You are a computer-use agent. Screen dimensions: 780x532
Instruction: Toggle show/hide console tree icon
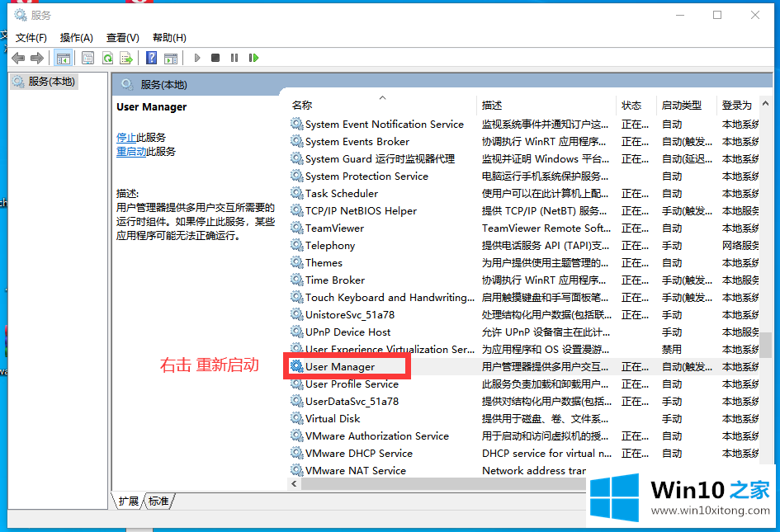pyautogui.click(x=64, y=59)
